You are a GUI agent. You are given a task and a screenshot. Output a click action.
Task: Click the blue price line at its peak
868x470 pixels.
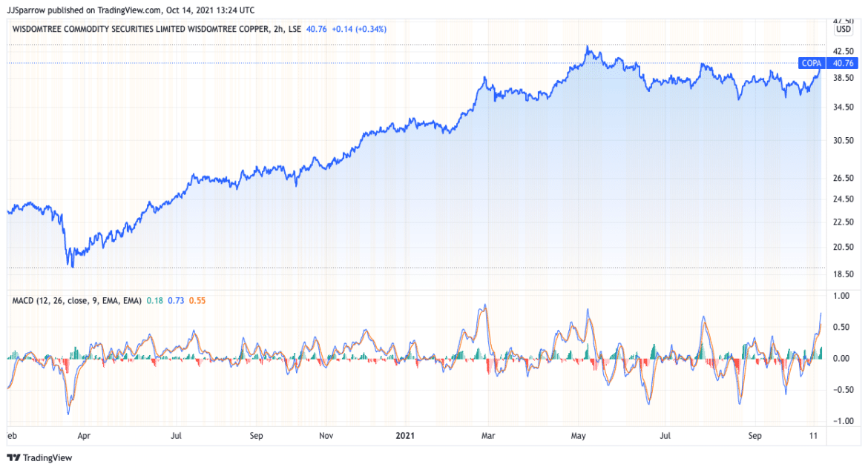[588, 47]
